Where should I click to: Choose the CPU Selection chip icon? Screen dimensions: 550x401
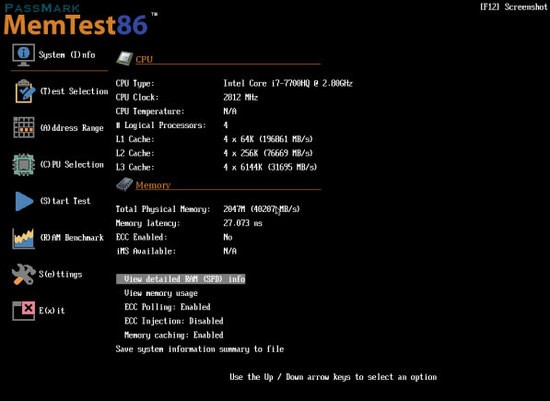[x=24, y=164]
